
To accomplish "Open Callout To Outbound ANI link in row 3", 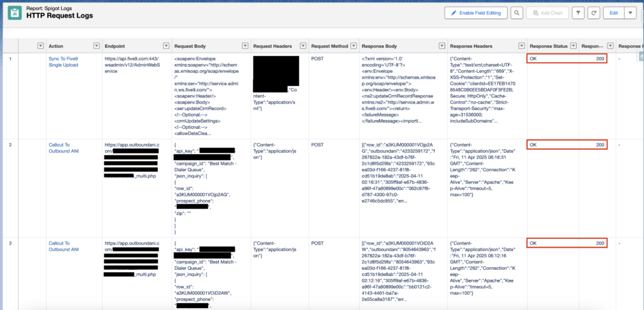I will (64, 246).
